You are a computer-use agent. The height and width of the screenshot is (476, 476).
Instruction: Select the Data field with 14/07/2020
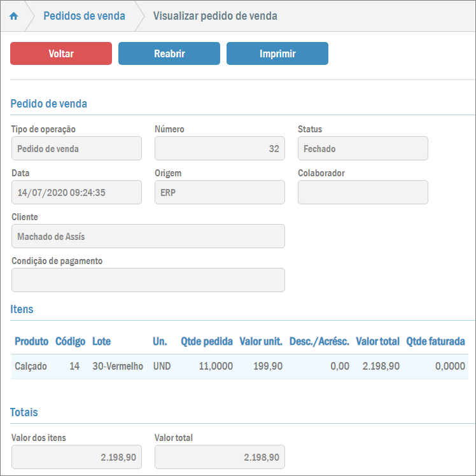pyautogui.click(x=76, y=192)
